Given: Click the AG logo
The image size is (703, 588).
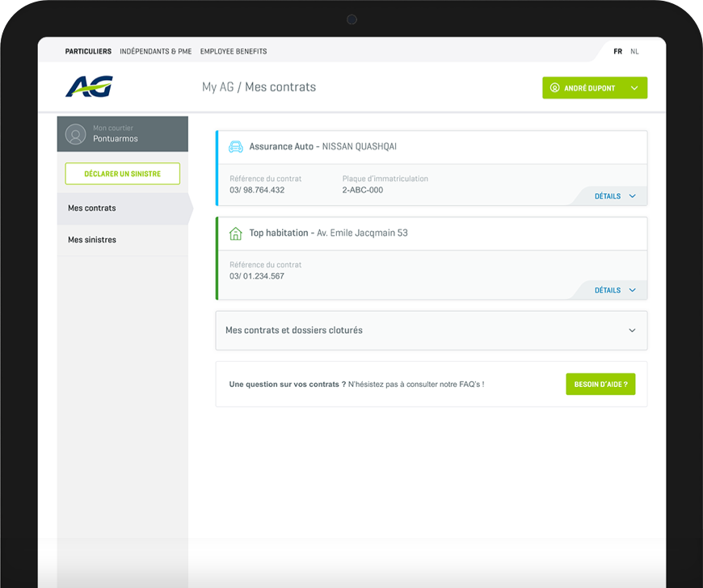Looking at the screenshot, I should [89, 86].
